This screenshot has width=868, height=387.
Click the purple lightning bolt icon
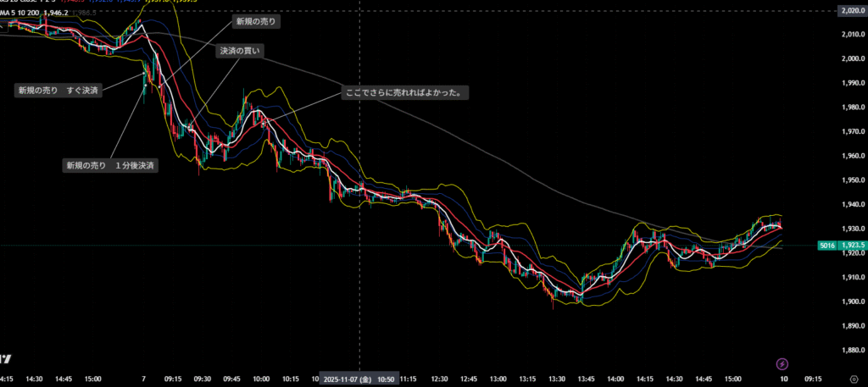click(x=782, y=364)
